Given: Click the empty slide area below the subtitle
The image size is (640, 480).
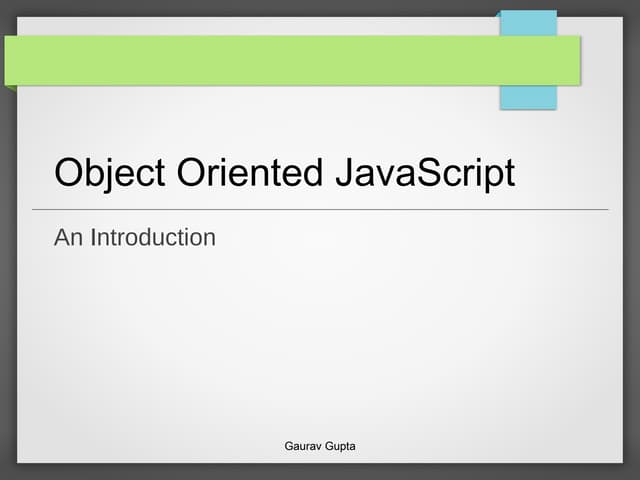Looking at the screenshot, I should [320, 340].
